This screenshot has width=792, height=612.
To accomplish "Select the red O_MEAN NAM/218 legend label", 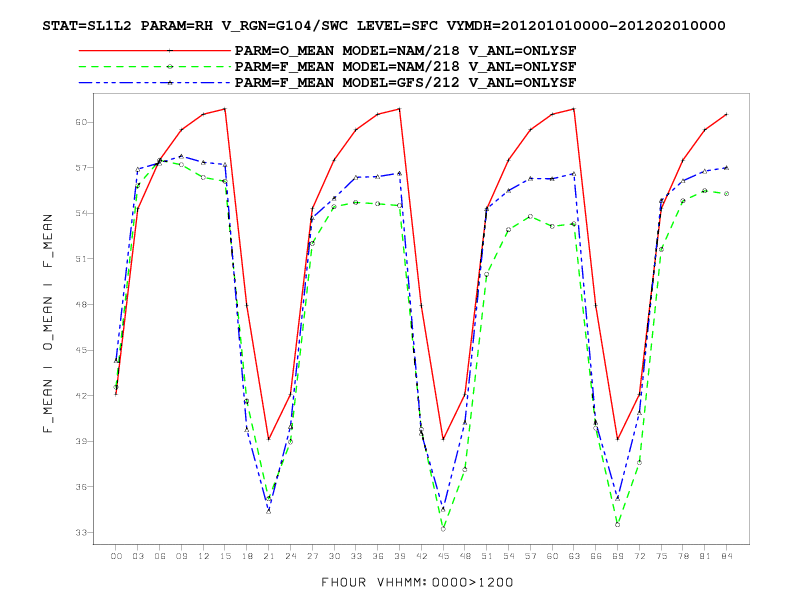I will (406, 51).
